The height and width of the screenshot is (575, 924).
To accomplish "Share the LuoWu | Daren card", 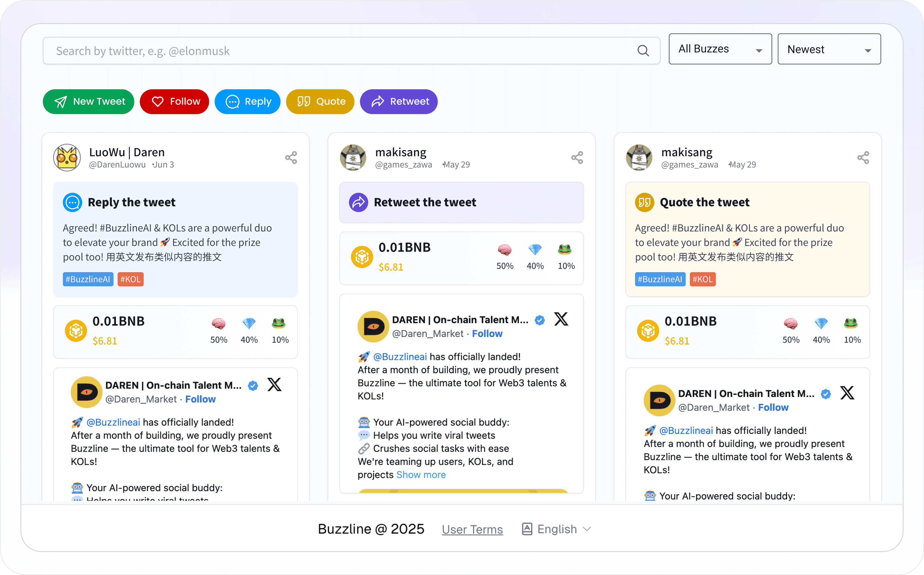I will tap(291, 158).
